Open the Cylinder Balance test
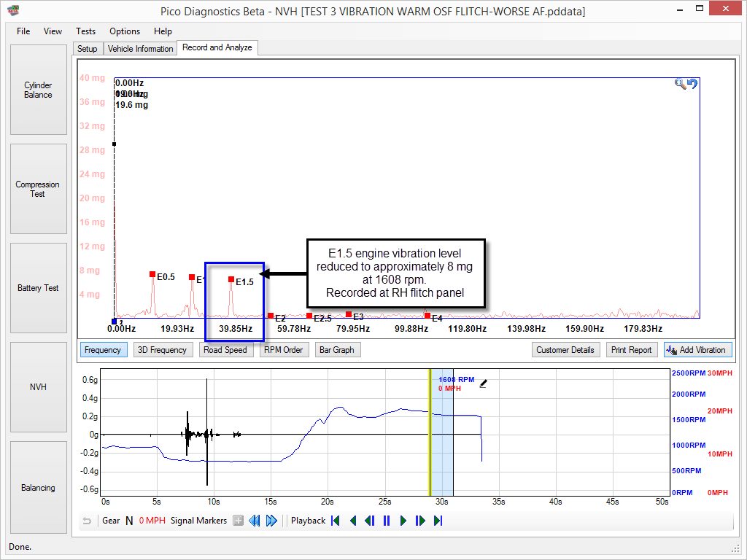Viewport: 747px width, 560px height. click(x=39, y=90)
